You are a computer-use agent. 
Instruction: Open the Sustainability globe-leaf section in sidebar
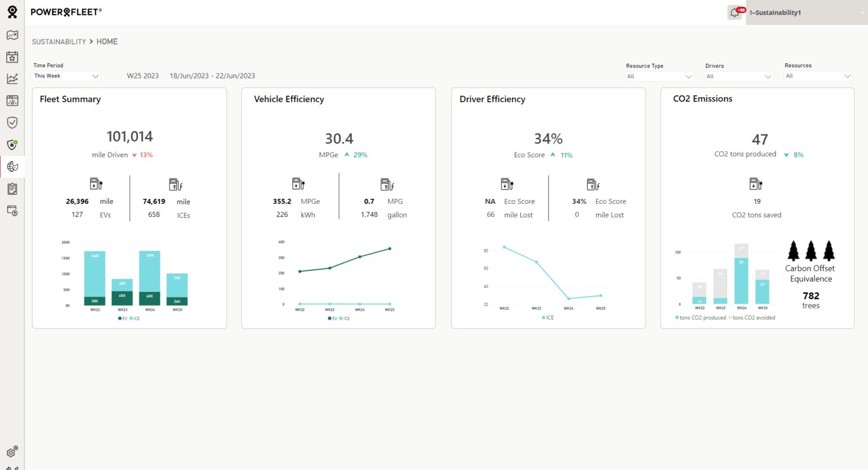(x=12, y=166)
